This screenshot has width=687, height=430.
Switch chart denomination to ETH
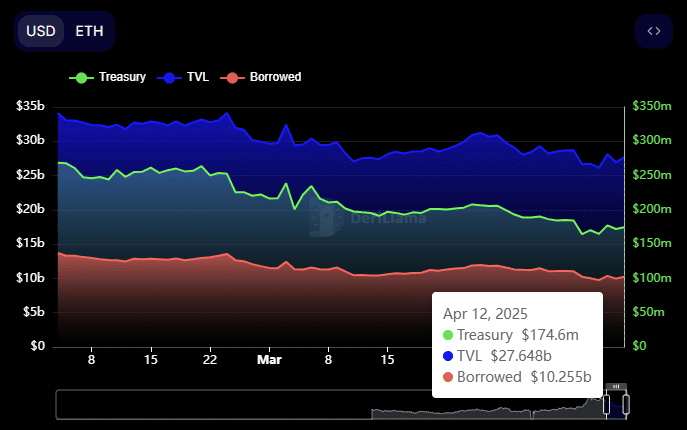tap(89, 31)
